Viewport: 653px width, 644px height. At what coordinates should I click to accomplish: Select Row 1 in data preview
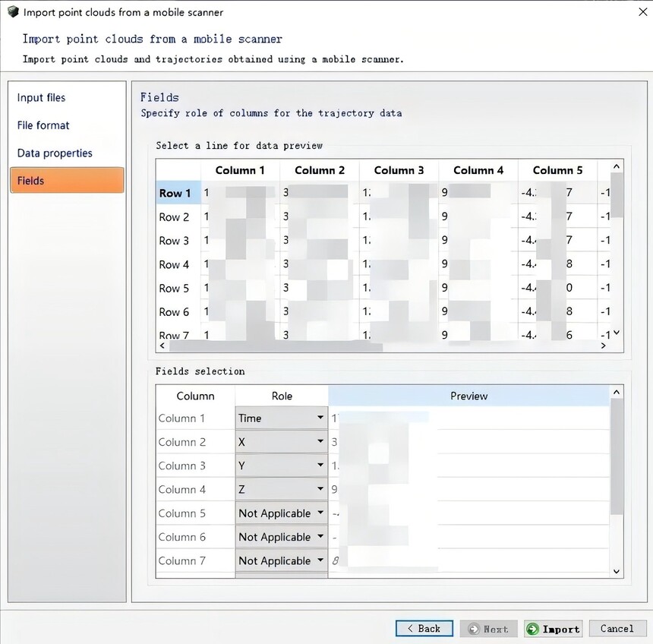pyautogui.click(x=178, y=193)
